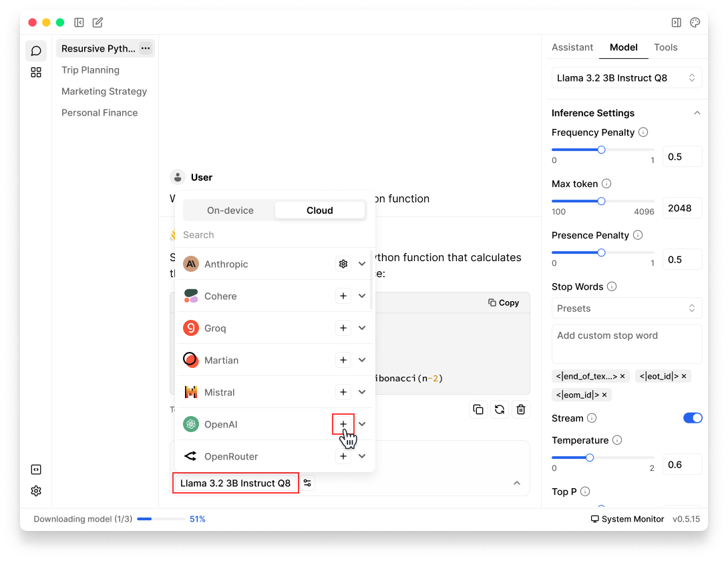Adjust the Frequency Penalty slider
Image resolution: width=728 pixels, height=561 pixels.
(602, 150)
